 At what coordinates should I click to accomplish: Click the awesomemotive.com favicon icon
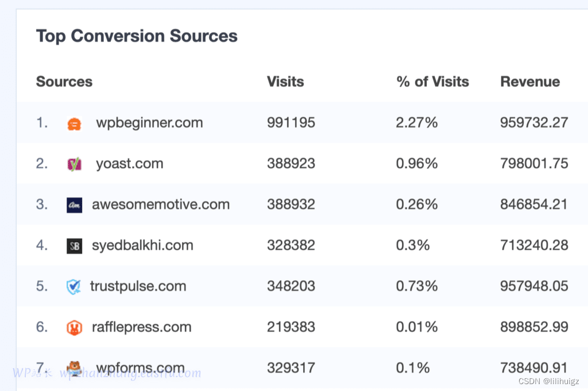74,205
